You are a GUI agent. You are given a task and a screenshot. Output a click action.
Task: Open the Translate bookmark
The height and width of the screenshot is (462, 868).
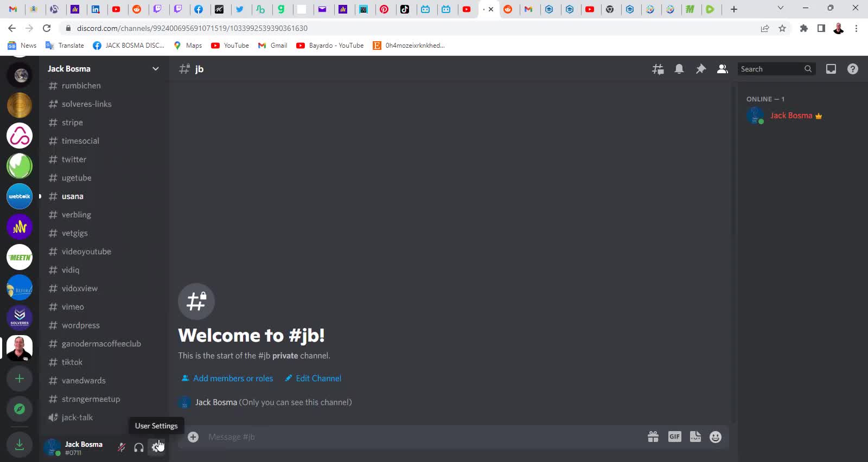pos(65,46)
